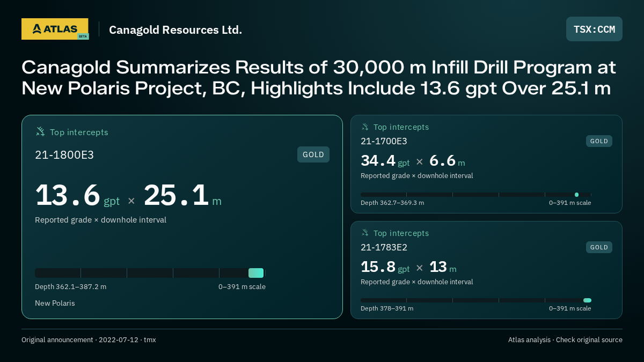Click the GOLD tag on 21-1800E3 card
Viewport: 644px width, 362px height.
point(313,154)
